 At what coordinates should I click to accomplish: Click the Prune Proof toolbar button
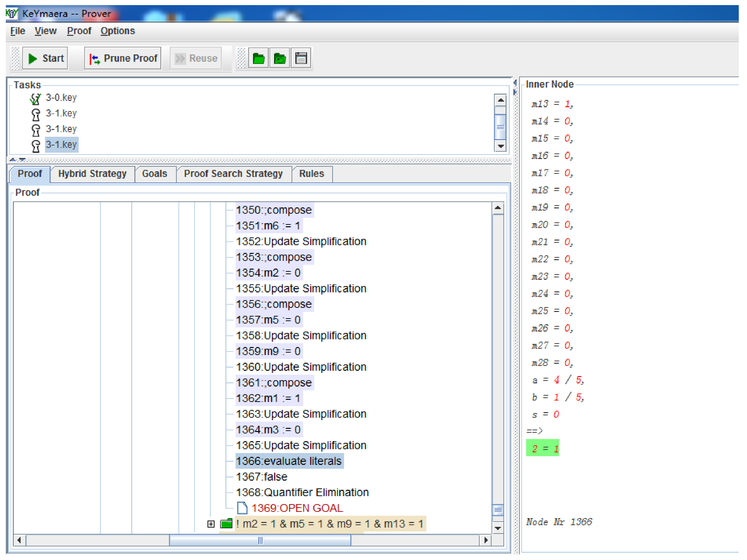[x=123, y=58]
